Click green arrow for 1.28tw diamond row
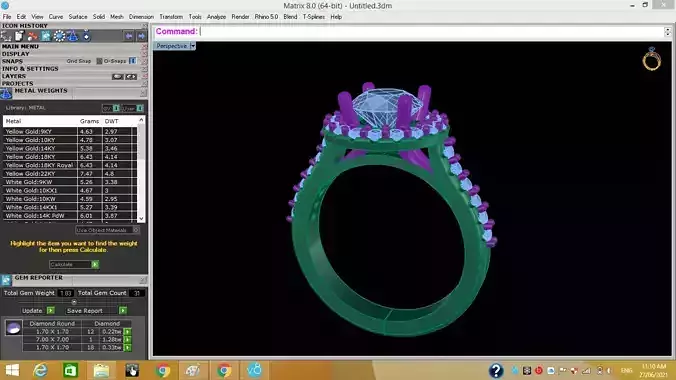 128,339
